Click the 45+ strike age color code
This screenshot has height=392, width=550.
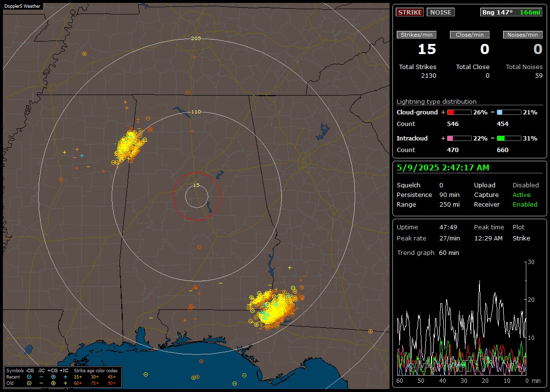coord(112,377)
